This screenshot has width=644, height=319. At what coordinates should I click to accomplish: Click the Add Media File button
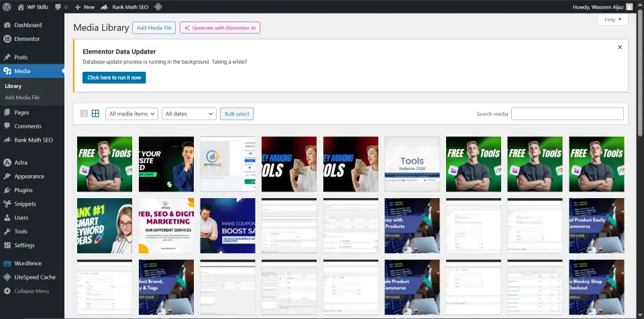click(154, 28)
